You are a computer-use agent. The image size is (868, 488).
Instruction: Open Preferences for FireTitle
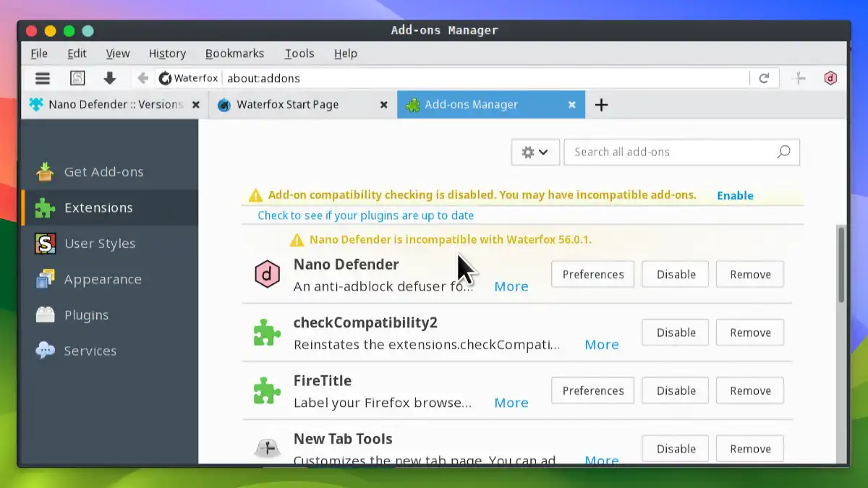pyautogui.click(x=592, y=390)
